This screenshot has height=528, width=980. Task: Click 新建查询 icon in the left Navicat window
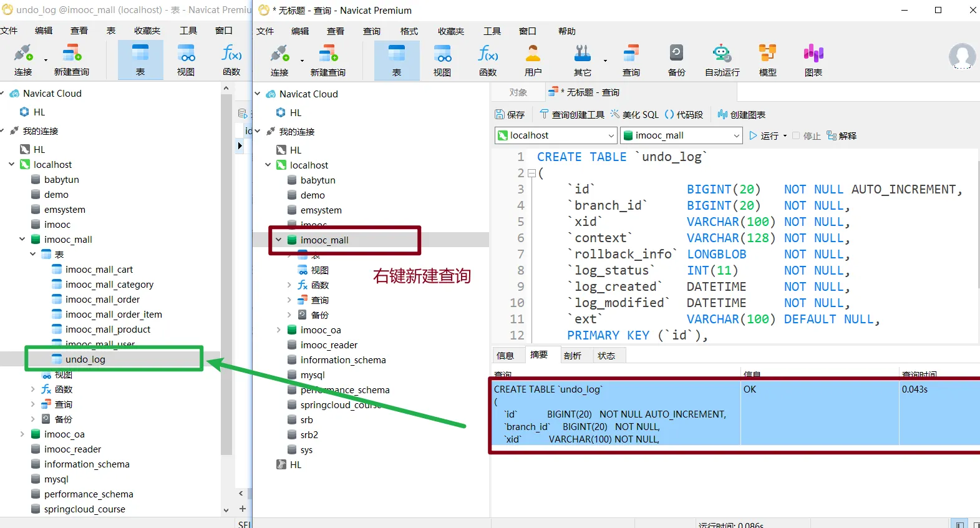point(72,54)
